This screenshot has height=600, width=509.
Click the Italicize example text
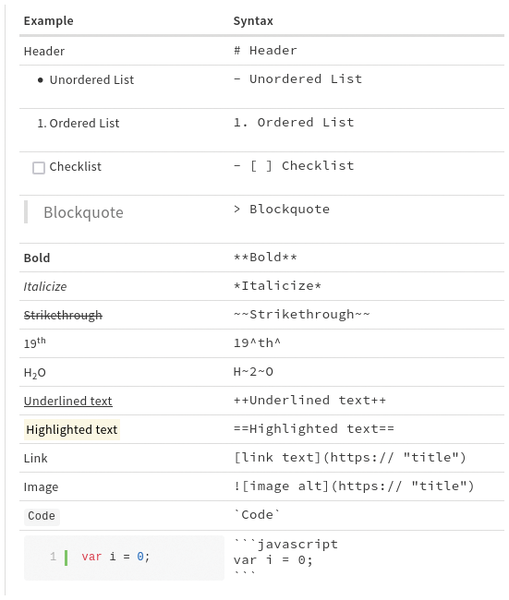[x=45, y=287]
